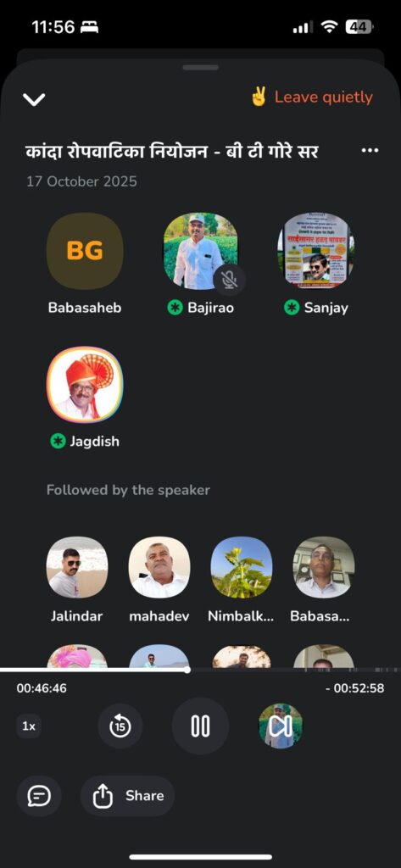Rewind 15 seconds
The image size is (401, 868).
coord(120,726)
